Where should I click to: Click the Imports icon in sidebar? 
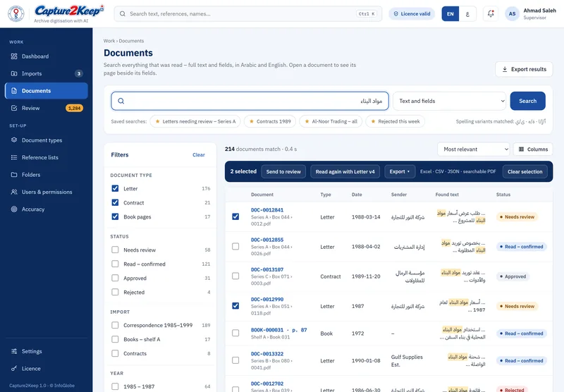point(14,73)
